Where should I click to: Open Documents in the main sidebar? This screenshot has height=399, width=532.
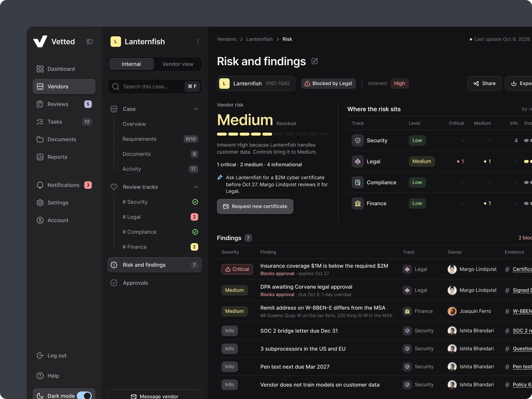pos(64,139)
